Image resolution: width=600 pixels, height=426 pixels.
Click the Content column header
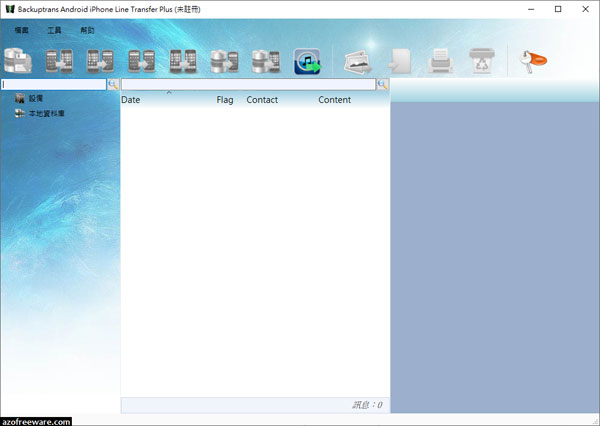(x=334, y=101)
